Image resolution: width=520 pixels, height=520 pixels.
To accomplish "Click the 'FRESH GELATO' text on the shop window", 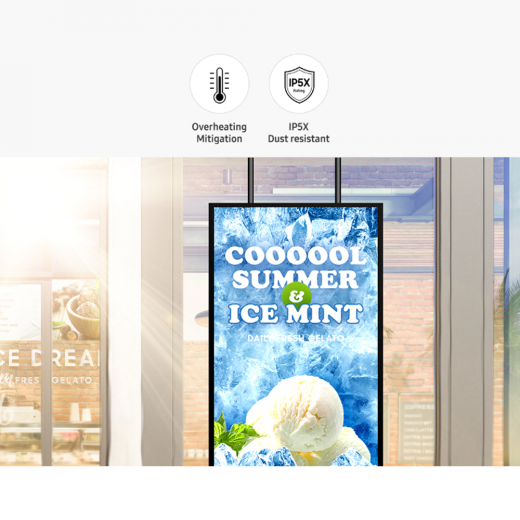I will (x=53, y=380).
